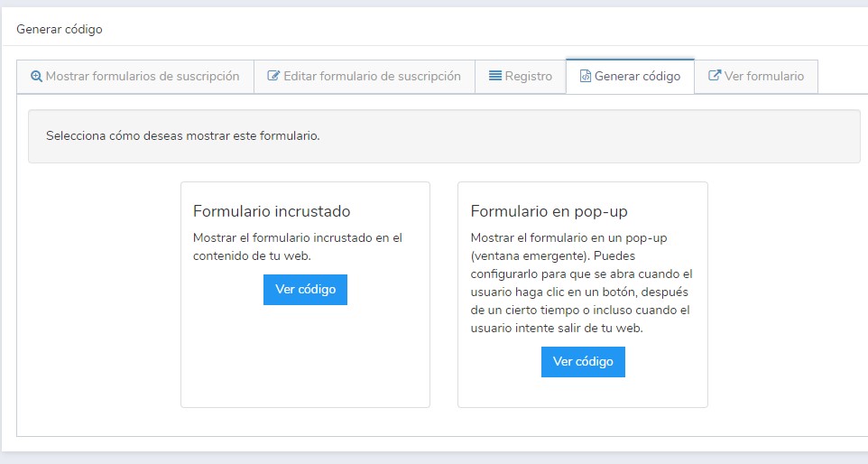Click the pop-up 'ventana emergente' description paragraph
This screenshot has width=868, height=464.
(582, 283)
